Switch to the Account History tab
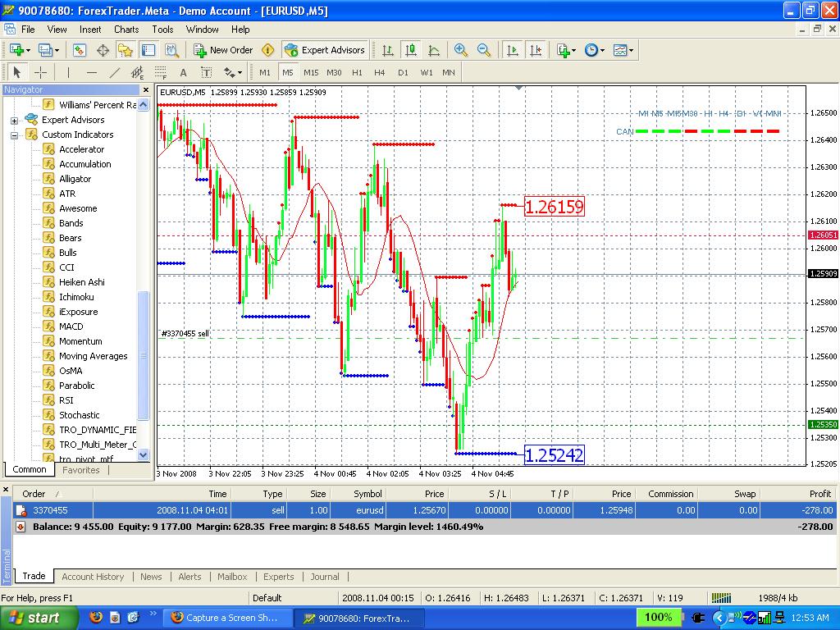Viewport: 840px width, 630px height. [93, 577]
